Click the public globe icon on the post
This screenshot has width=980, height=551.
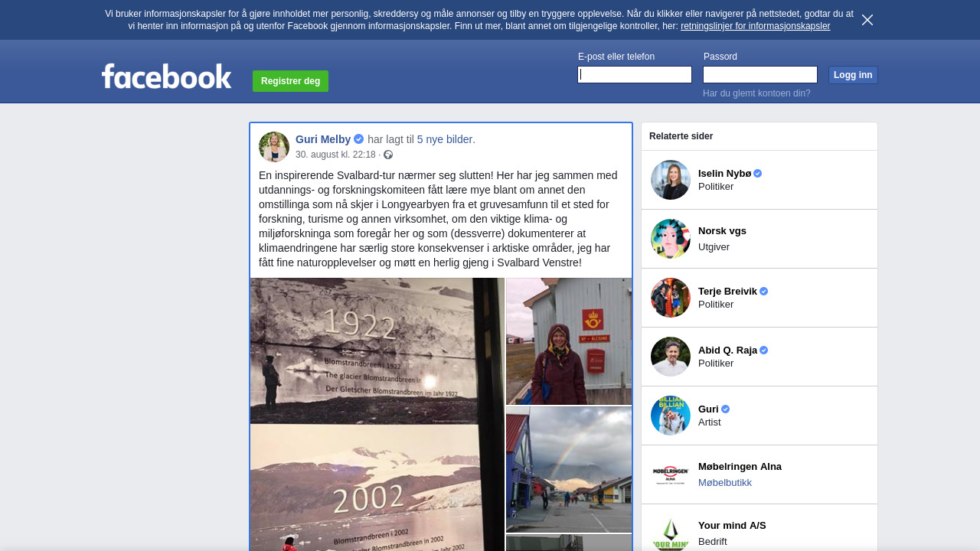coord(388,155)
